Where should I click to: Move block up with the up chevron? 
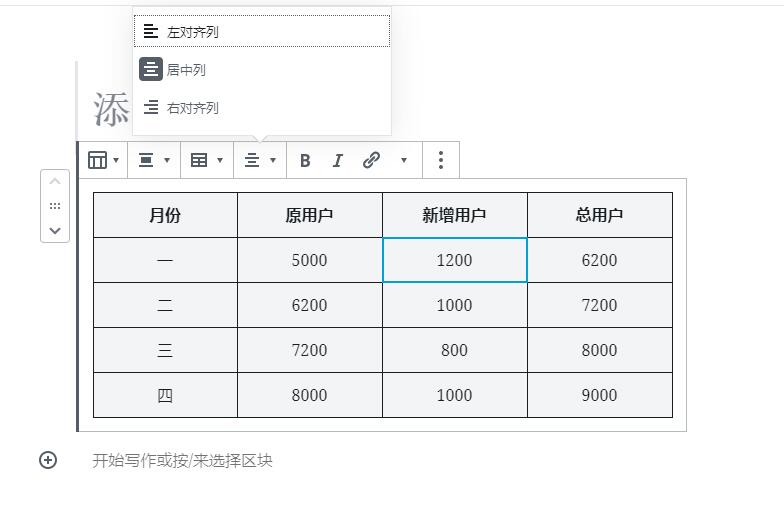pos(55,181)
